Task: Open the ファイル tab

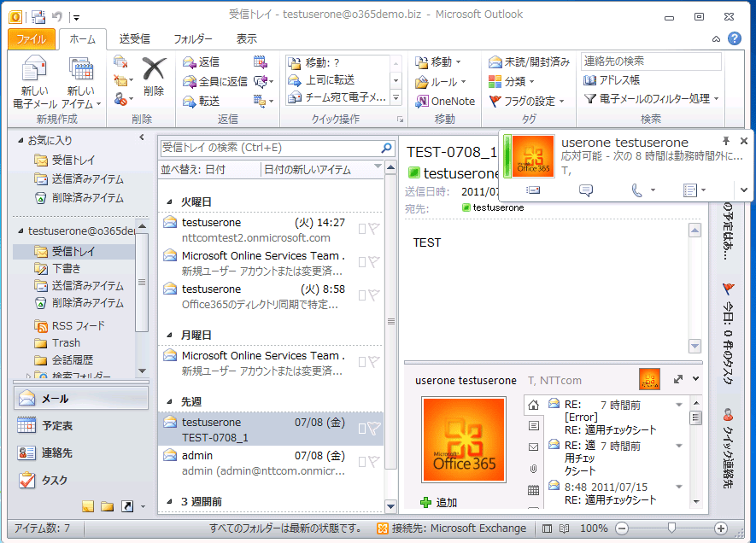Action: click(x=32, y=39)
